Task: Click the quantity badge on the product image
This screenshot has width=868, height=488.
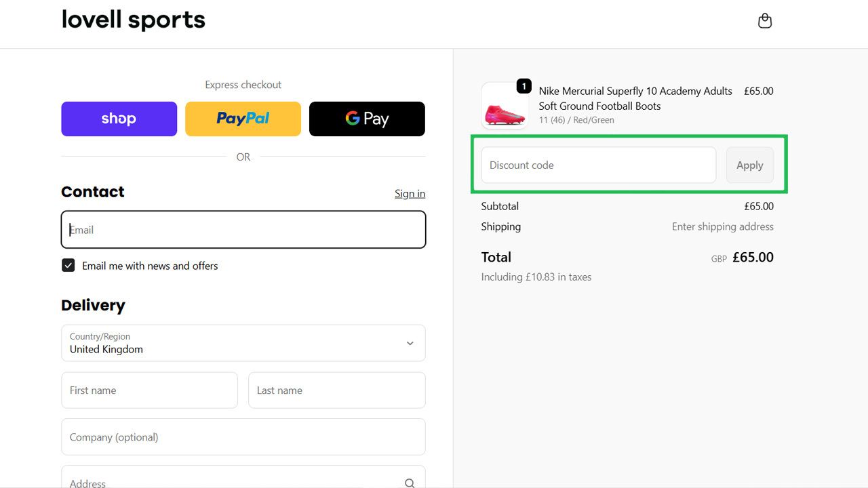Action: pos(524,86)
